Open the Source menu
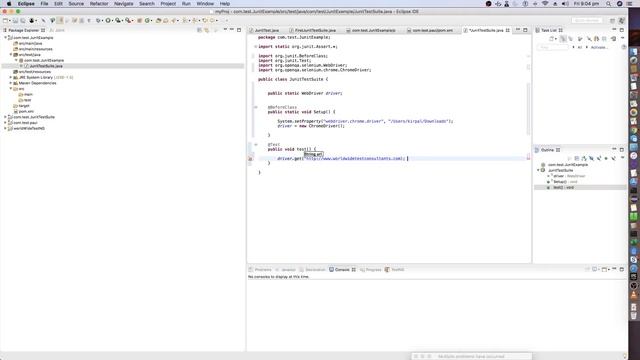 tap(76, 4)
